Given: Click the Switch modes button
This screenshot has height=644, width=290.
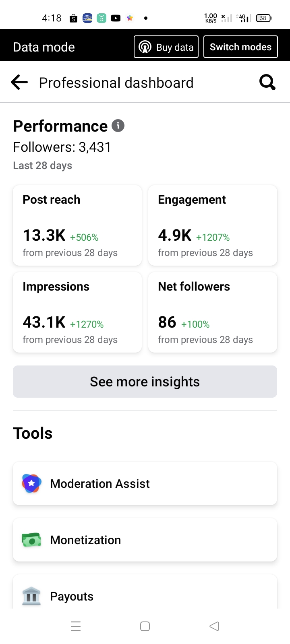Looking at the screenshot, I should pyautogui.click(x=240, y=47).
